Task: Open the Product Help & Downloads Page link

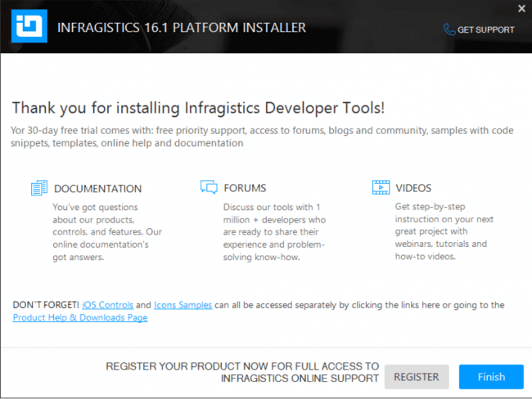Action: (80, 317)
